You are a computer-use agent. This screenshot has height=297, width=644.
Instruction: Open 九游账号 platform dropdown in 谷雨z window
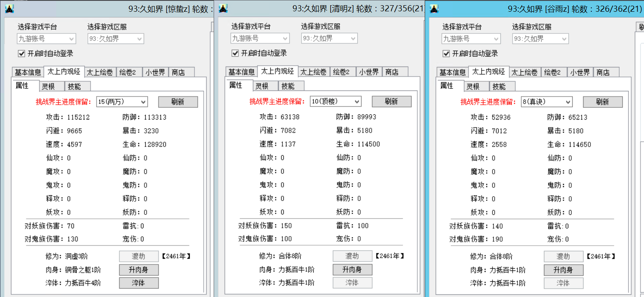click(471, 39)
